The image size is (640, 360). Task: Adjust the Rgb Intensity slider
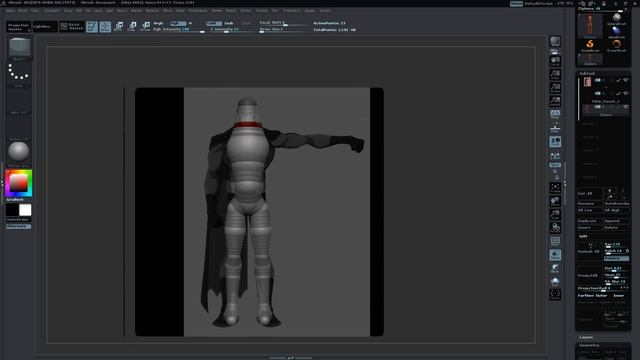point(179,30)
